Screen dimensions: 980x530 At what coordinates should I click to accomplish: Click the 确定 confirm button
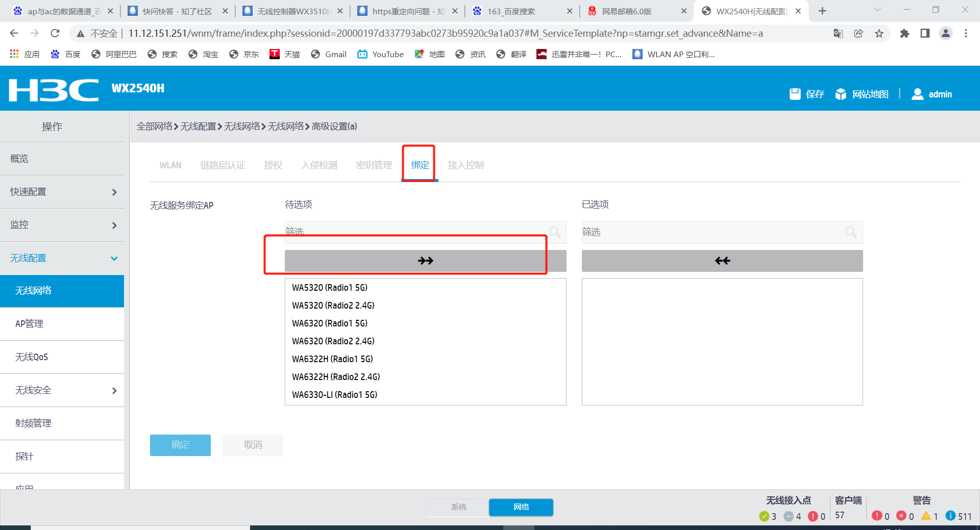[x=180, y=445]
